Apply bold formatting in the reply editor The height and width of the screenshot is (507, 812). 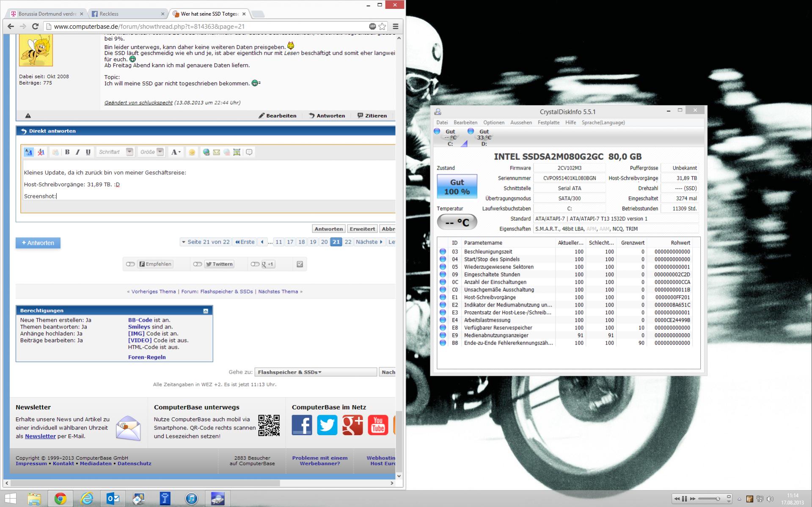(67, 152)
